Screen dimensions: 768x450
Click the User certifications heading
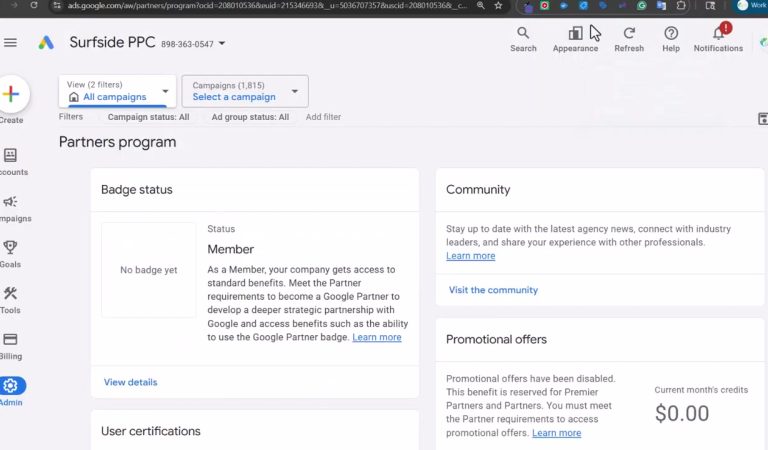tap(151, 431)
